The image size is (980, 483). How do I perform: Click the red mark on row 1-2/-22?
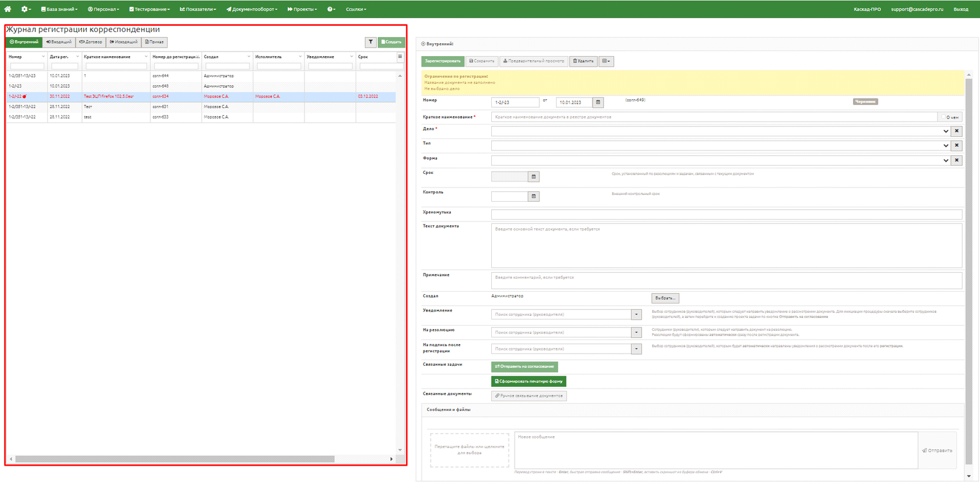click(25, 96)
